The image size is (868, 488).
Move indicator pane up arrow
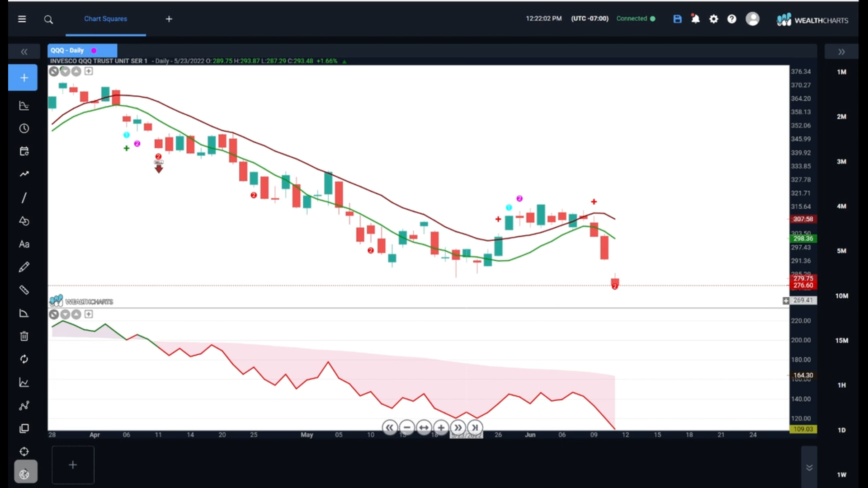click(x=76, y=314)
